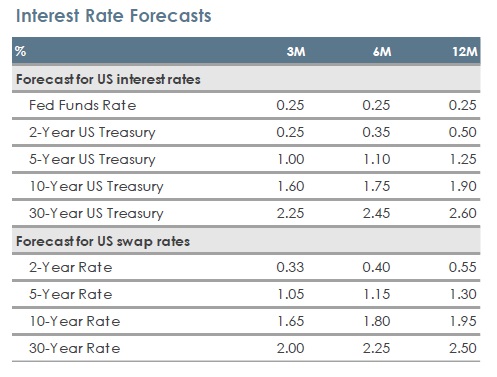Select the 5-Year Rate swap row
Screen dimensions: 497x377
click(246, 294)
